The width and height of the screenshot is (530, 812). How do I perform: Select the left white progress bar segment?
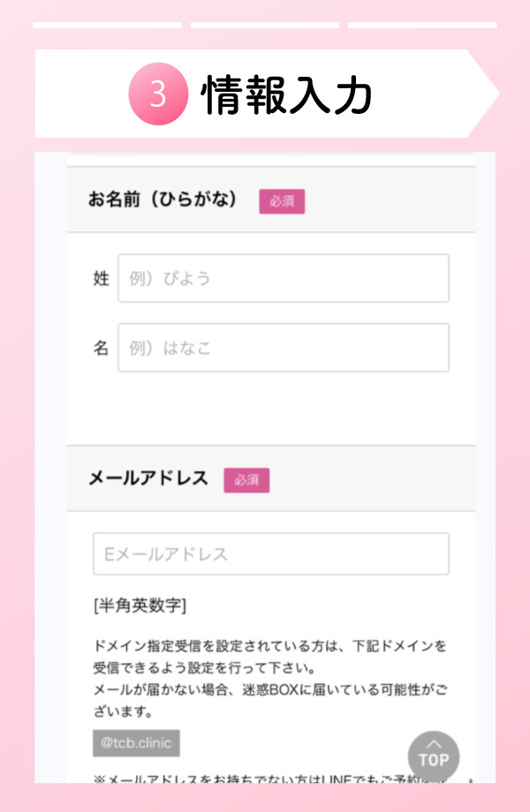tap(107, 25)
